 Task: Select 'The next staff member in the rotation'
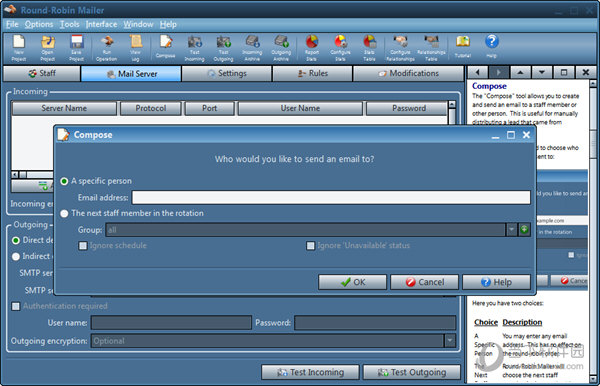click(x=64, y=213)
